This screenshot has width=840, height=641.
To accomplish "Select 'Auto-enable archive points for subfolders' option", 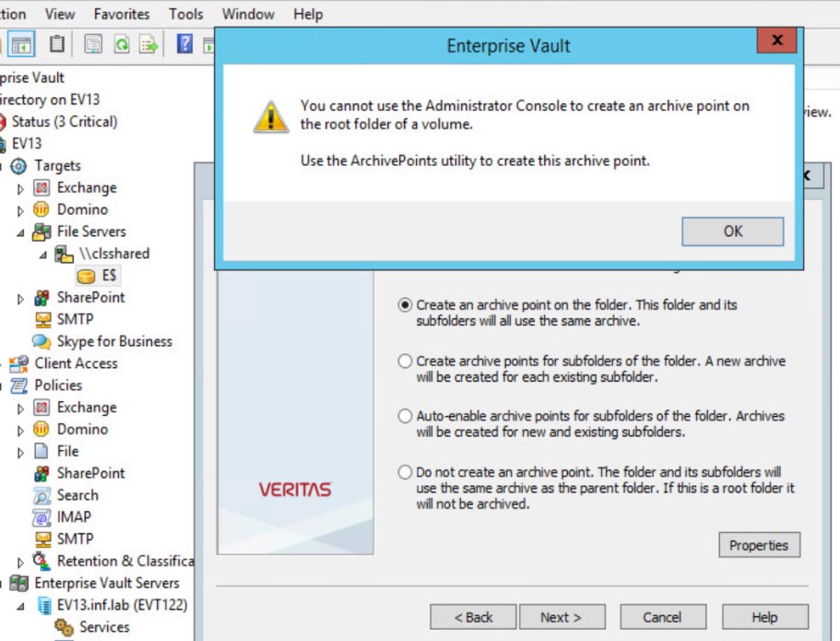I will click(x=405, y=417).
